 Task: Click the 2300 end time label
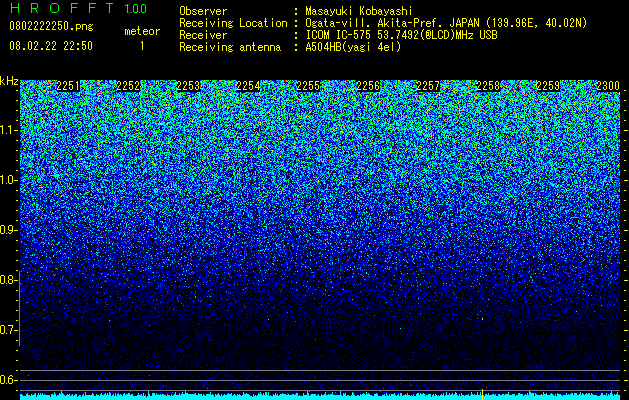[608, 86]
